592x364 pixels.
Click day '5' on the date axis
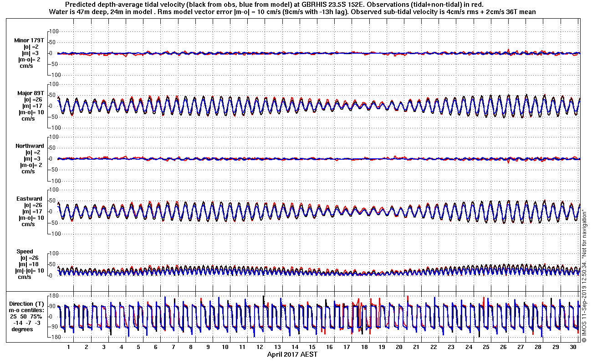(x=138, y=347)
